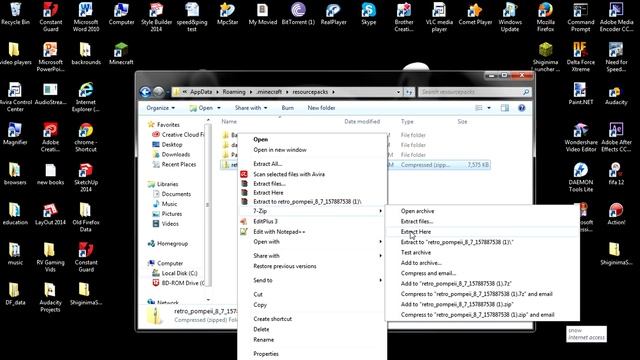Click the New folder toolbar button
The height and width of the screenshot is (360, 640).
point(321,108)
